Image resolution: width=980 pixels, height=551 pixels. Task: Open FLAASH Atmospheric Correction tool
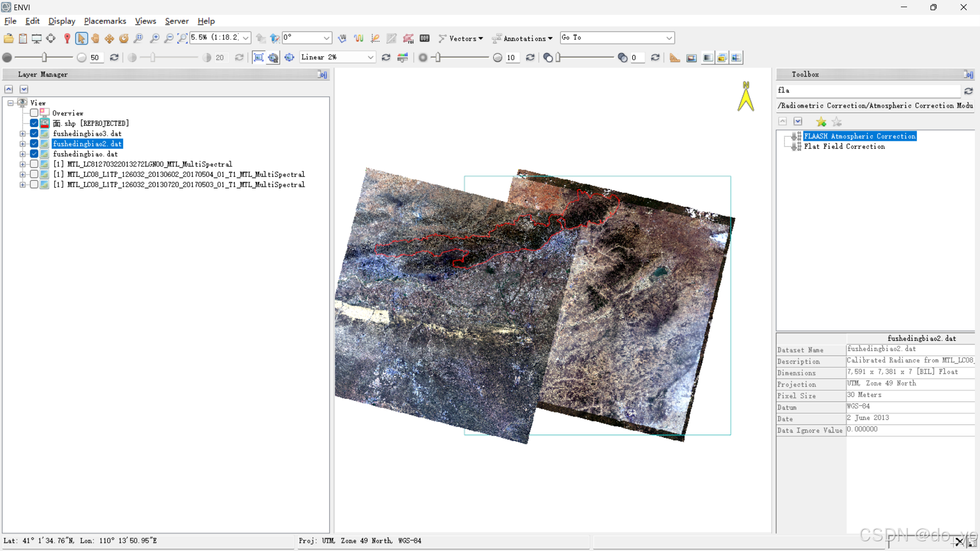tap(860, 136)
